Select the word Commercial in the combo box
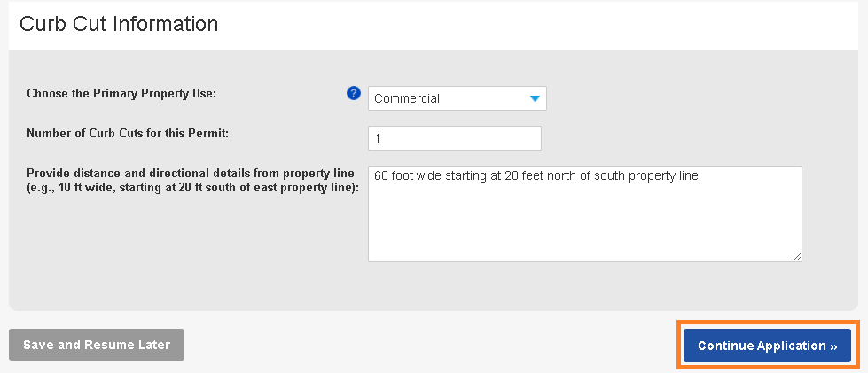Viewport: 868px width, 373px height. point(407,98)
